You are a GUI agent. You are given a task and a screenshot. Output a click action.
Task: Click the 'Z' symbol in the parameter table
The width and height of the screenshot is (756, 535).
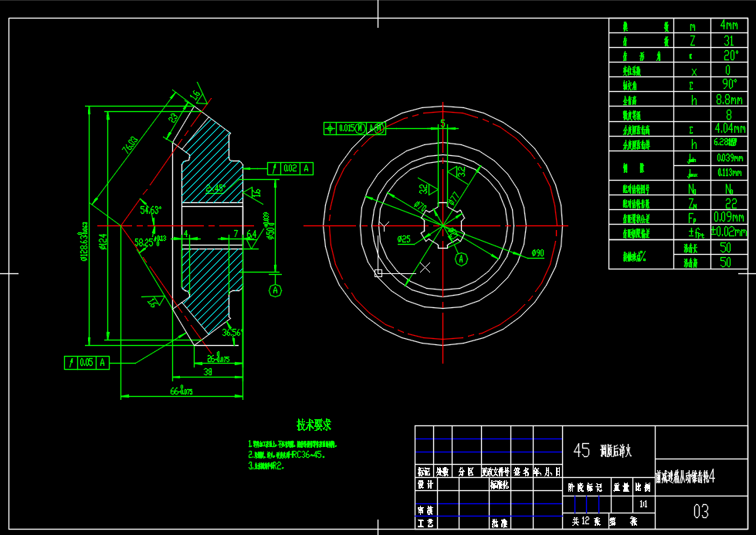click(693, 41)
